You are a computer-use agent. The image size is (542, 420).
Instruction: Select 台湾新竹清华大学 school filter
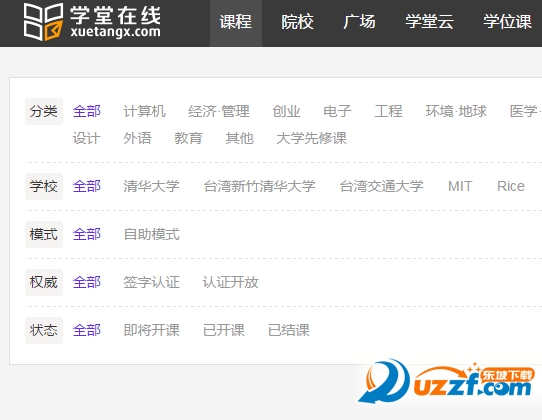click(x=260, y=186)
